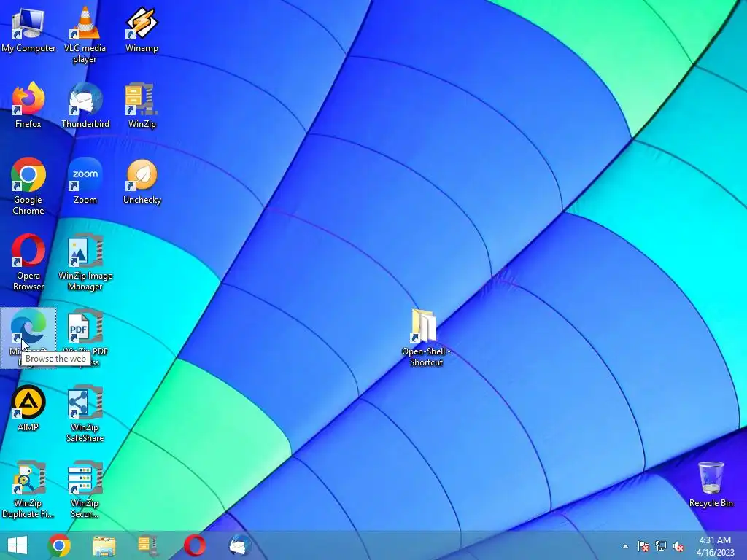This screenshot has width=747, height=560.
Task: Open the network status tray icon
Action: tap(661, 546)
